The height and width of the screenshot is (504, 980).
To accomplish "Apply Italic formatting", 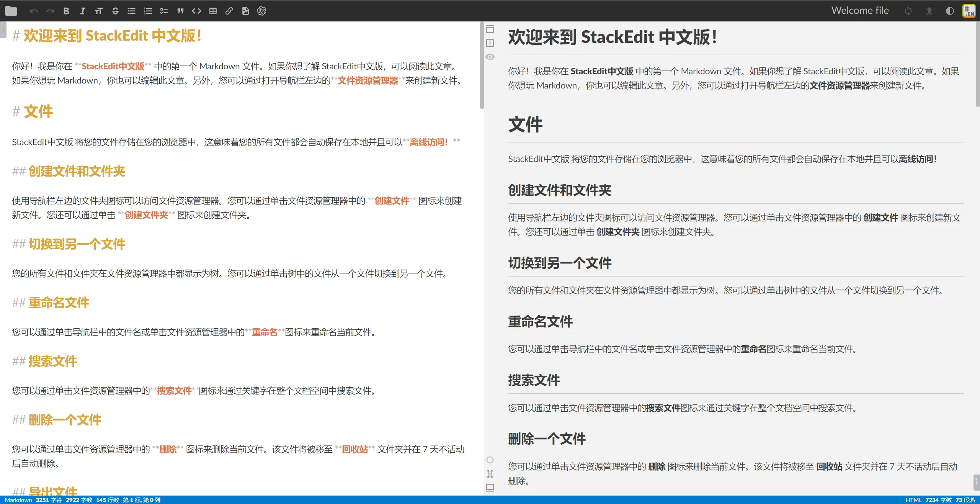I will (82, 11).
